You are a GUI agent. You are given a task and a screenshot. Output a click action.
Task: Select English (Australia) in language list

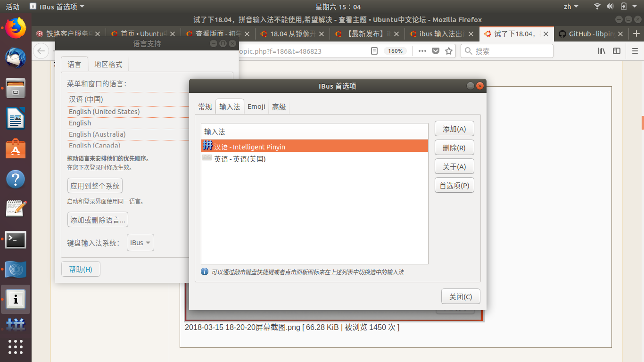tap(128, 134)
